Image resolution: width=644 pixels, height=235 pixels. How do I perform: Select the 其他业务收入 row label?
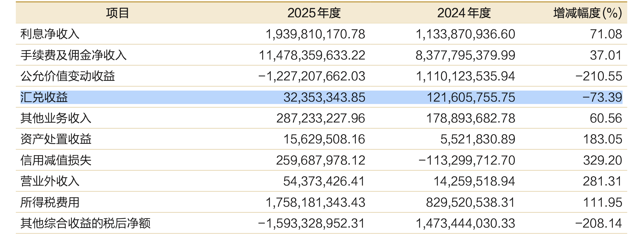coord(56,118)
